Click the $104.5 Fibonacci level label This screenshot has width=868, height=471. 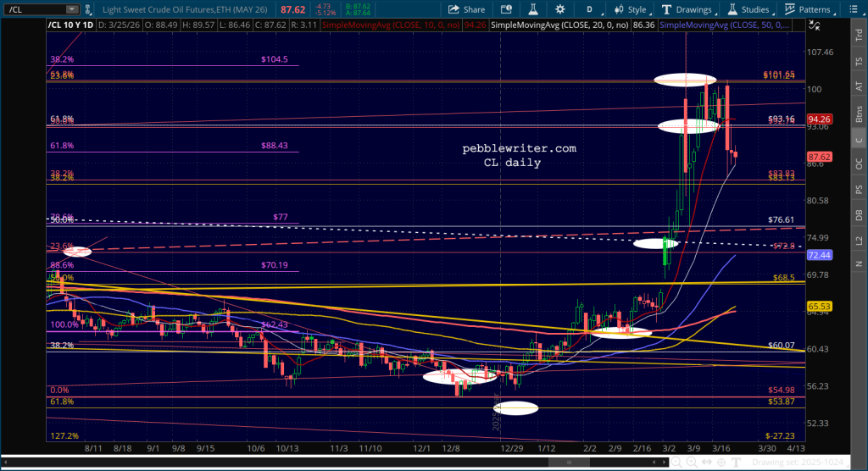[x=275, y=59]
